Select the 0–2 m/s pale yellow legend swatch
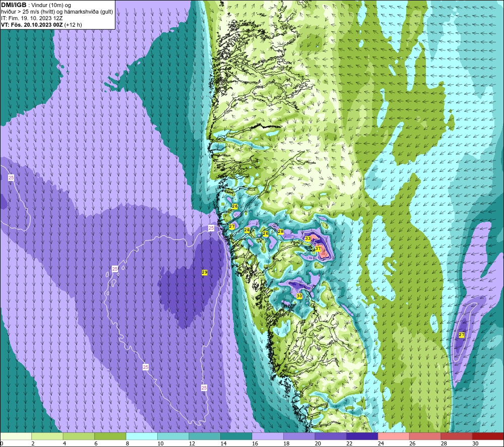Image resolution: width=504 pixels, height=447 pixels. click(16, 436)
